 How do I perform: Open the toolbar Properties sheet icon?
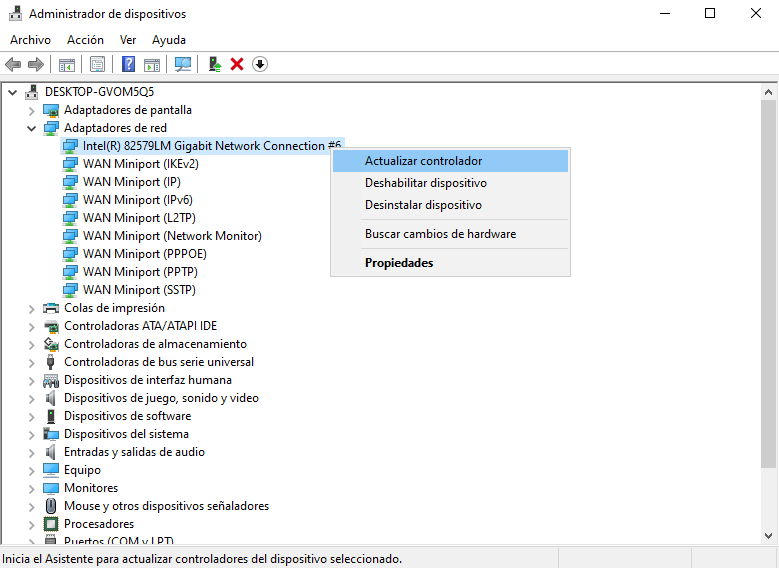pos(97,64)
